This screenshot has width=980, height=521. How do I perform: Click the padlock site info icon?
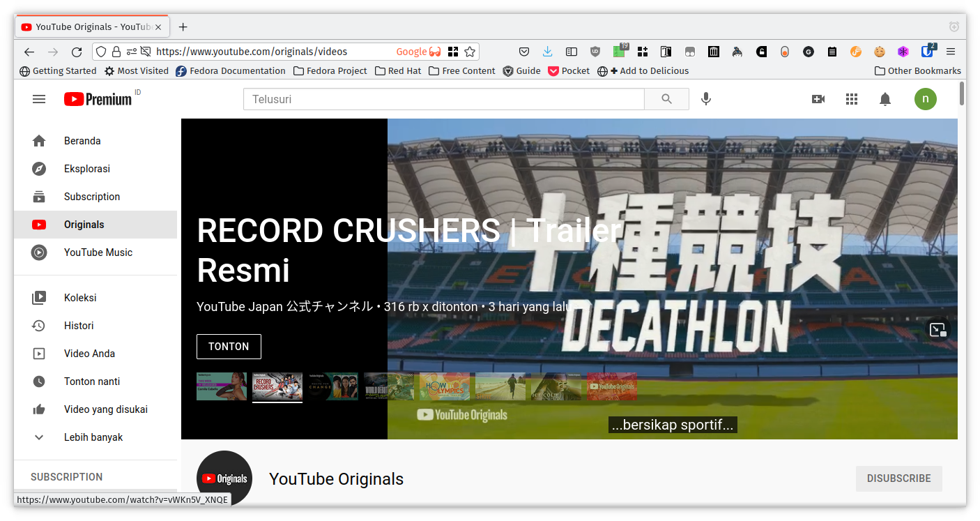(x=116, y=52)
